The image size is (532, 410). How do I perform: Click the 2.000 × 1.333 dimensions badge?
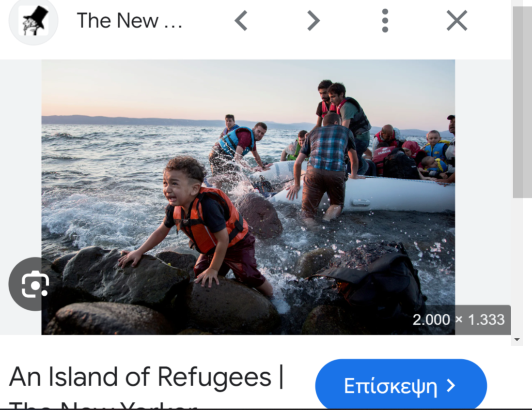(458, 319)
